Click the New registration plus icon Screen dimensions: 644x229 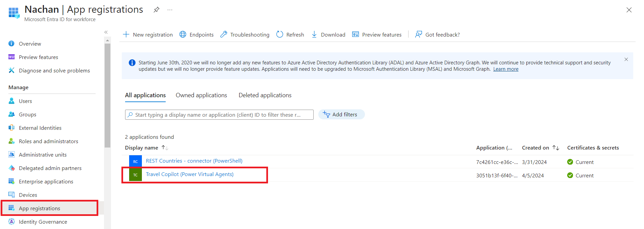[126, 35]
